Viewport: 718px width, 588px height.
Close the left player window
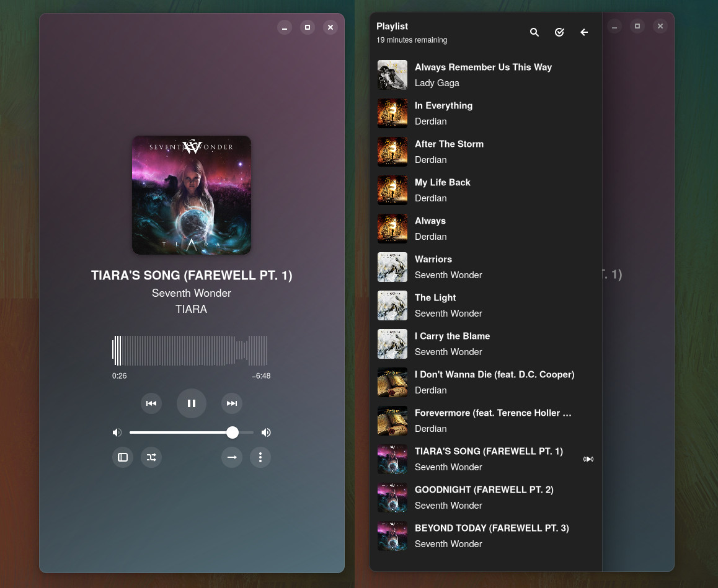click(330, 27)
